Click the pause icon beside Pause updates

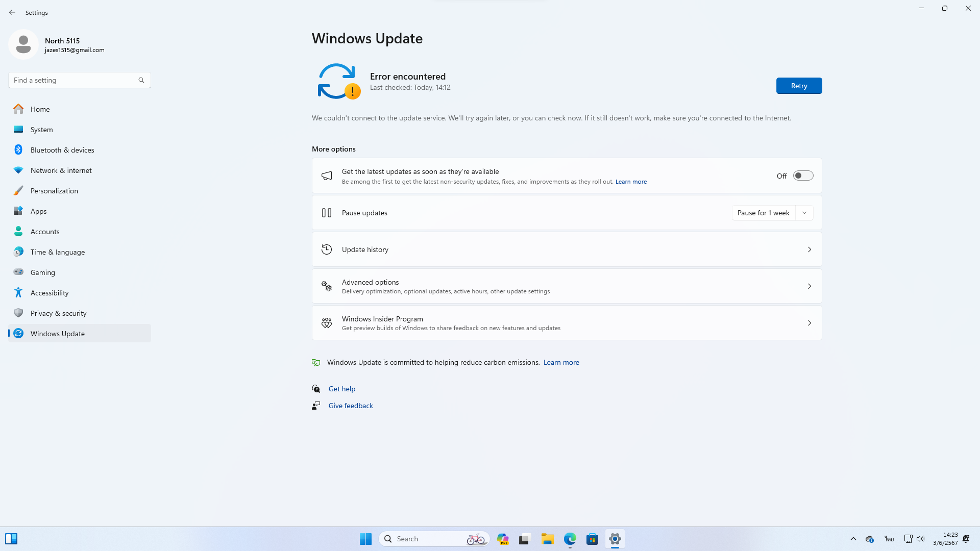327,213
